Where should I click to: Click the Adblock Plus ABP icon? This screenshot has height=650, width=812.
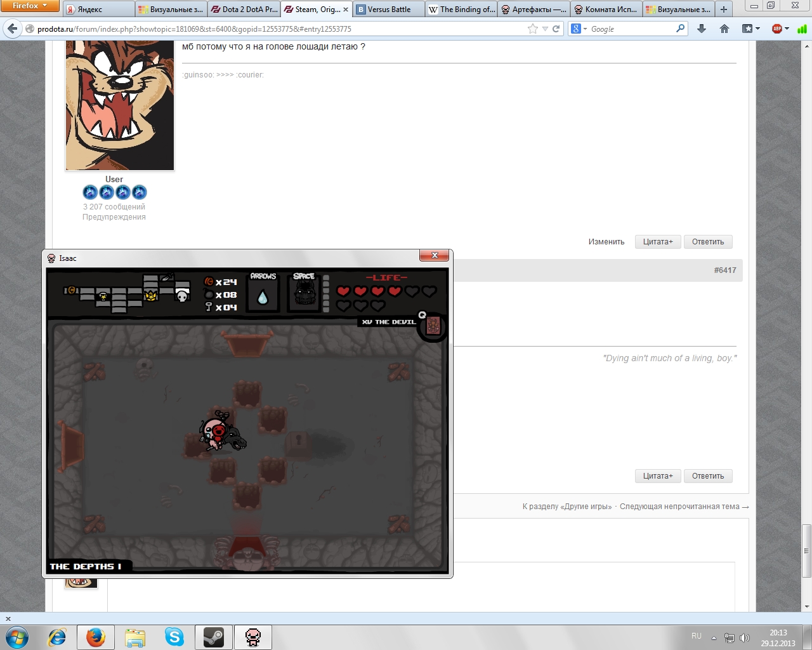tap(776, 29)
